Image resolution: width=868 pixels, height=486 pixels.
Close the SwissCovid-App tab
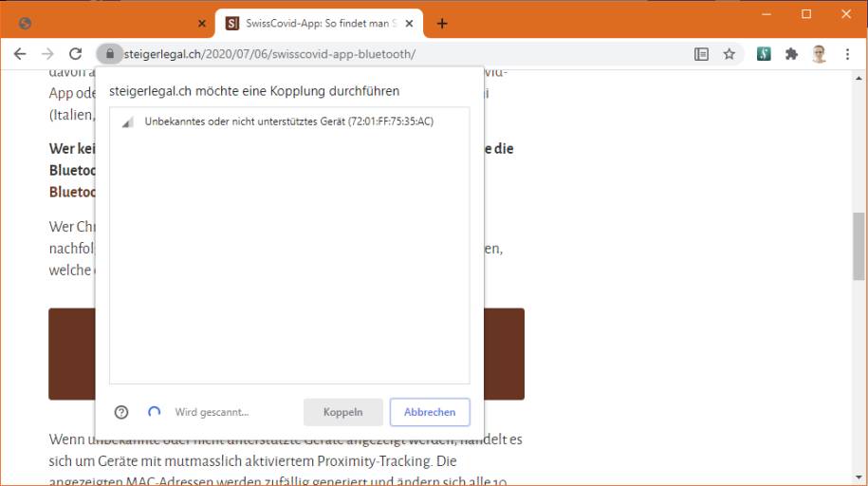pos(409,24)
